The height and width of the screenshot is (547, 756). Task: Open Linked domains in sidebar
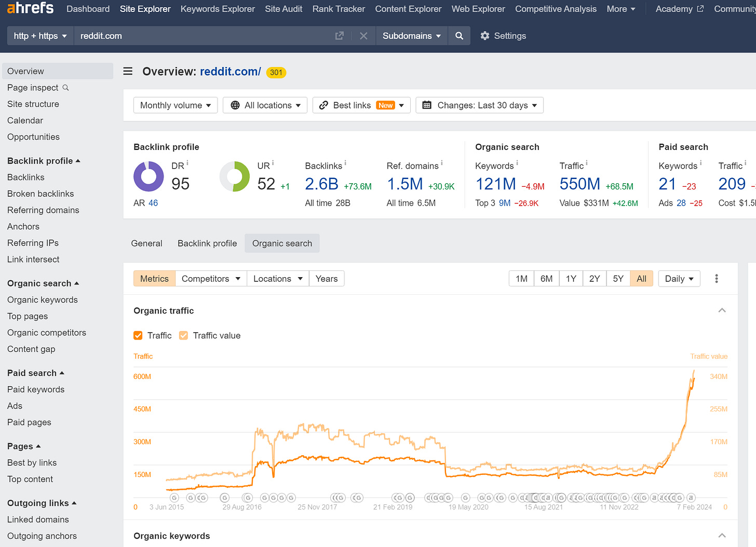click(x=38, y=519)
